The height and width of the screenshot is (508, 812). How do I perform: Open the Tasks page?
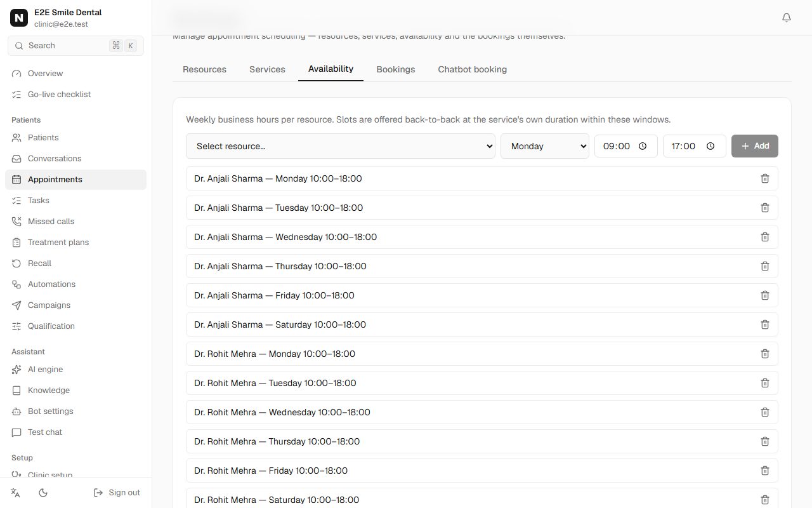(x=75, y=201)
